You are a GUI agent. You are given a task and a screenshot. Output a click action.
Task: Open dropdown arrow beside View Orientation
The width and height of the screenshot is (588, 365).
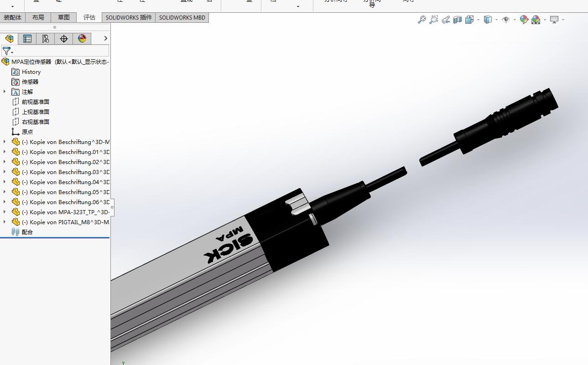click(x=478, y=20)
